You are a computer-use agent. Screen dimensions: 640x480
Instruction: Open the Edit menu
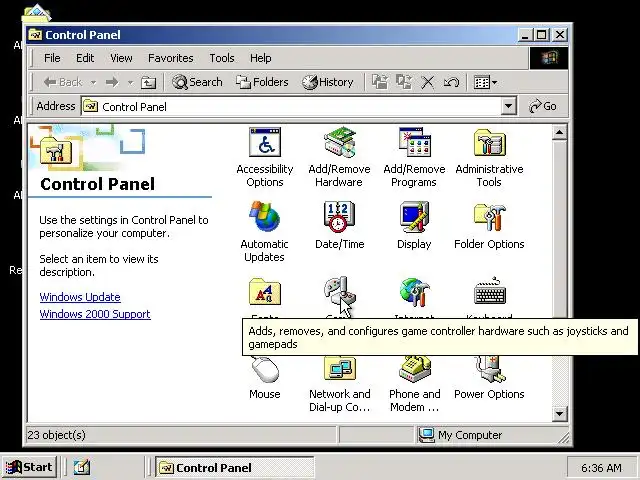click(x=85, y=58)
